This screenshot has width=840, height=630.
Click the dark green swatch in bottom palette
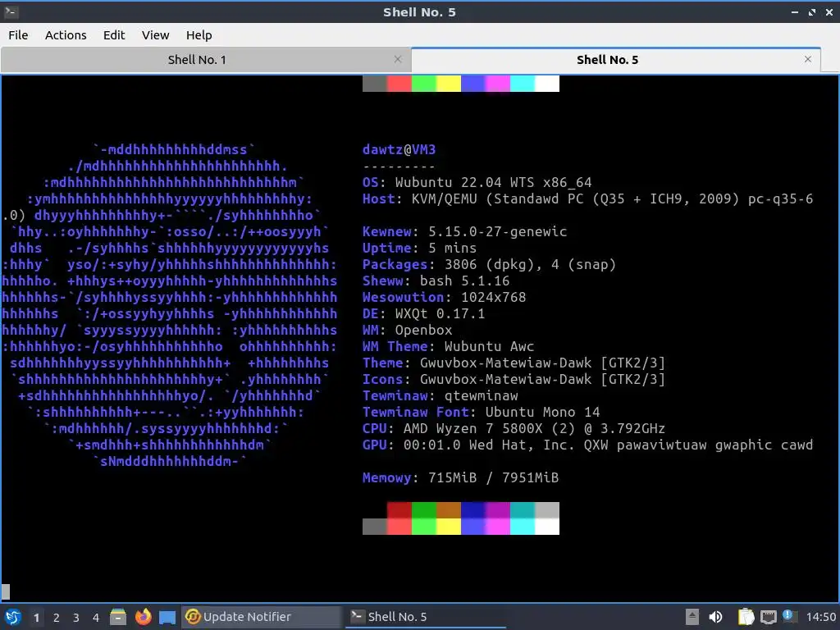point(424,510)
